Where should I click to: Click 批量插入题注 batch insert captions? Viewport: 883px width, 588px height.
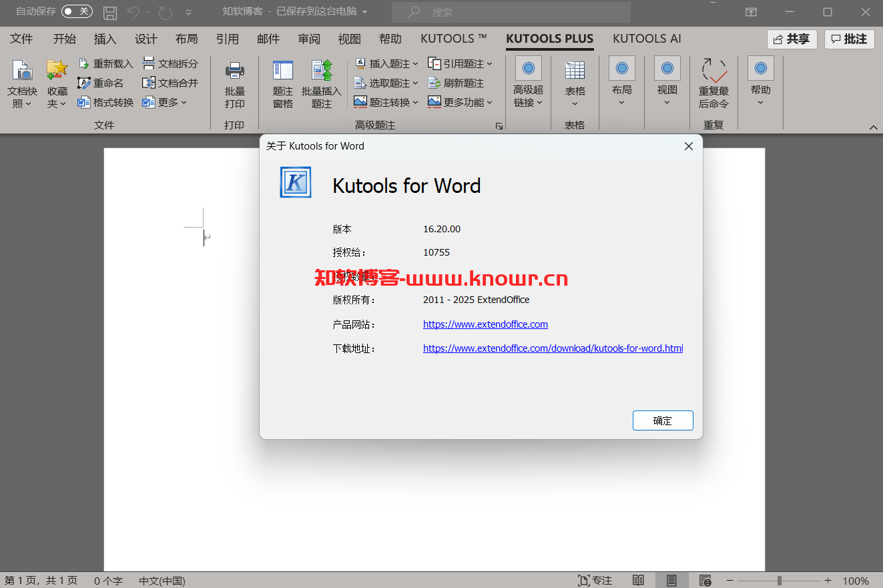point(322,84)
